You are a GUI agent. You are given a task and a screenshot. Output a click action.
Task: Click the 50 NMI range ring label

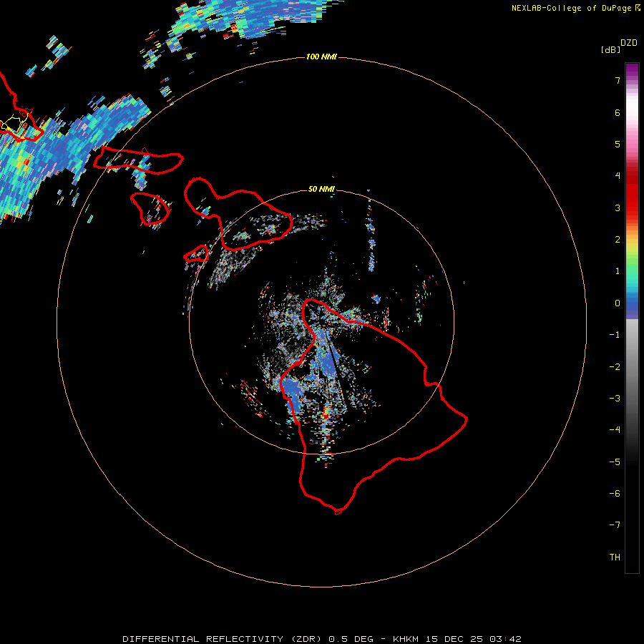(x=321, y=189)
